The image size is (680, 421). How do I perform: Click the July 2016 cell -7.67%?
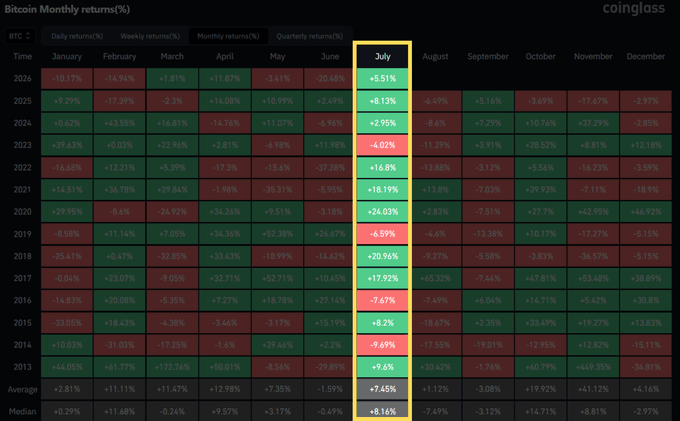[382, 300]
